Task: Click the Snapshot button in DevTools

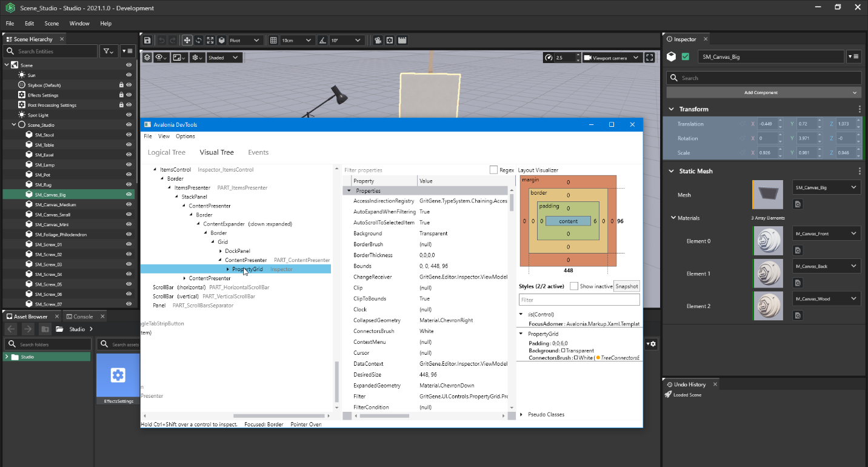Action: tap(627, 286)
